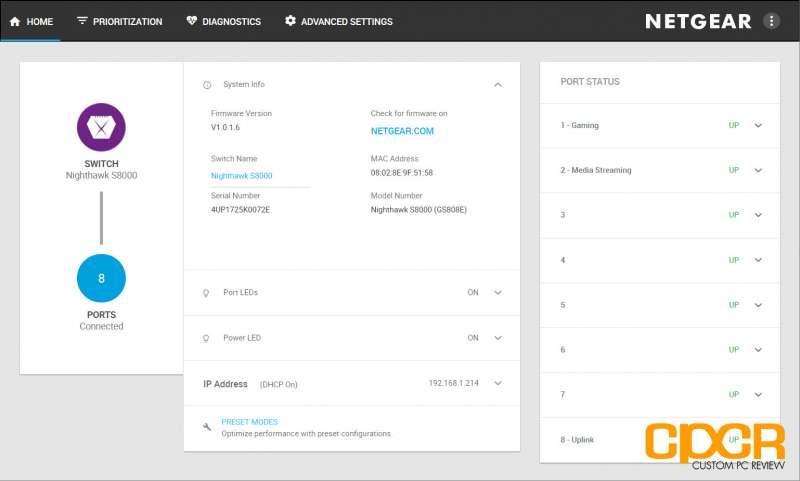
Task: Open the Prioritization tab
Action: pos(119,21)
